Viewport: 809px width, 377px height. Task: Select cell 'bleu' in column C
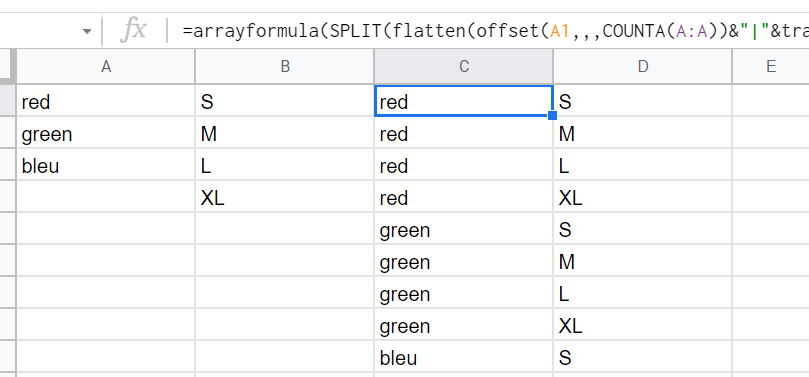[463, 357]
